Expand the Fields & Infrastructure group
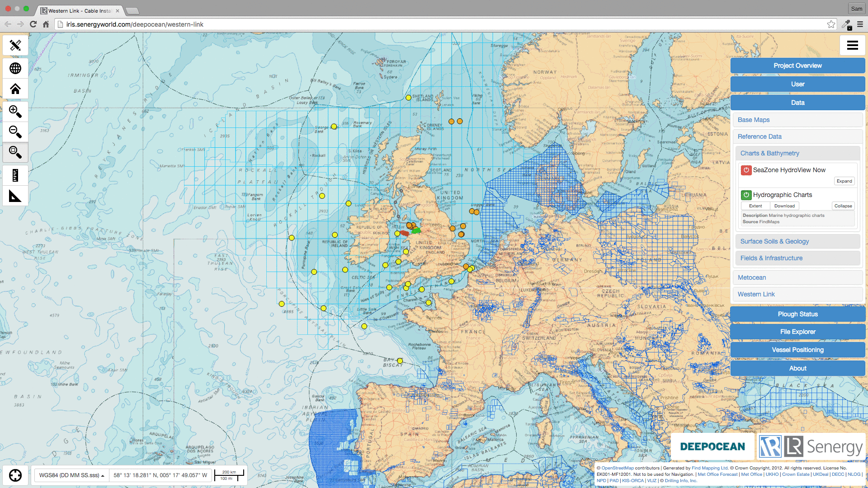This screenshot has width=868, height=488. click(798, 258)
